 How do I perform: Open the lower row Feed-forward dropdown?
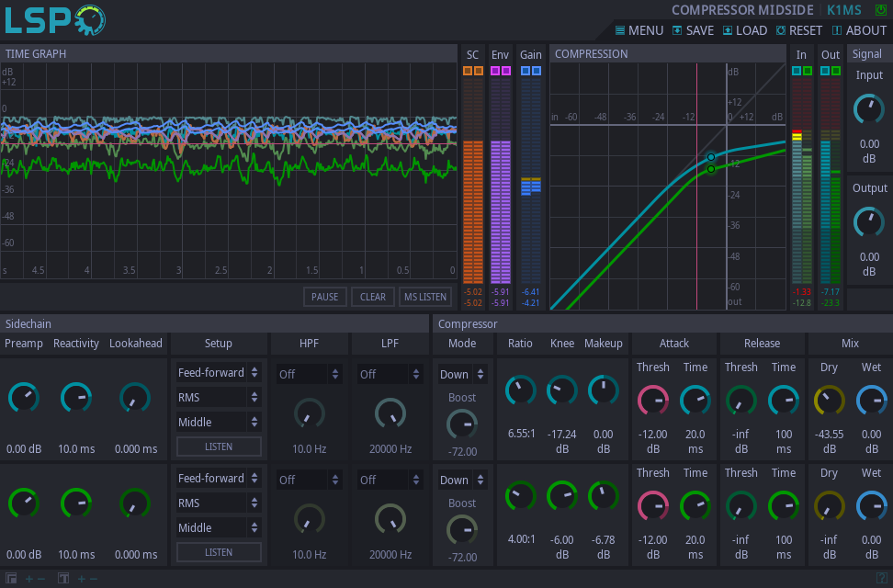[219, 478]
